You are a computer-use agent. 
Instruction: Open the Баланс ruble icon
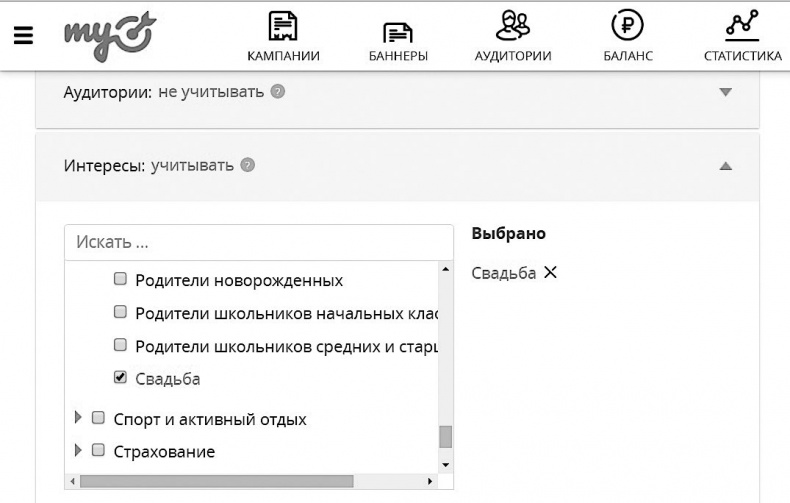pos(627,27)
